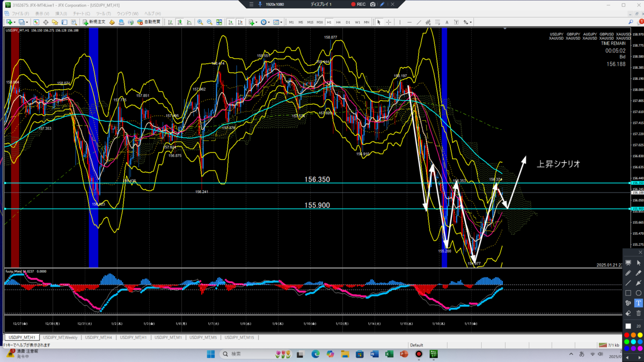Open the チャート (C) menu
Image resolution: width=644 pixels, height=362 pixels.
[81, 13]
